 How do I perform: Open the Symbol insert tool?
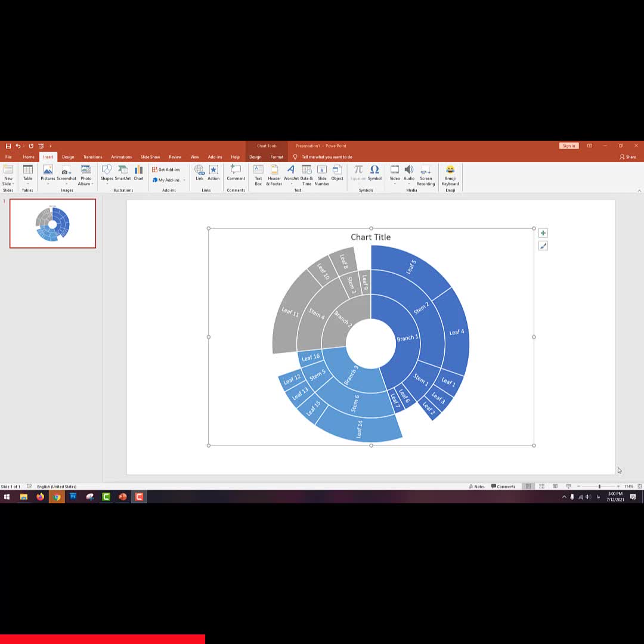point(374,173)
